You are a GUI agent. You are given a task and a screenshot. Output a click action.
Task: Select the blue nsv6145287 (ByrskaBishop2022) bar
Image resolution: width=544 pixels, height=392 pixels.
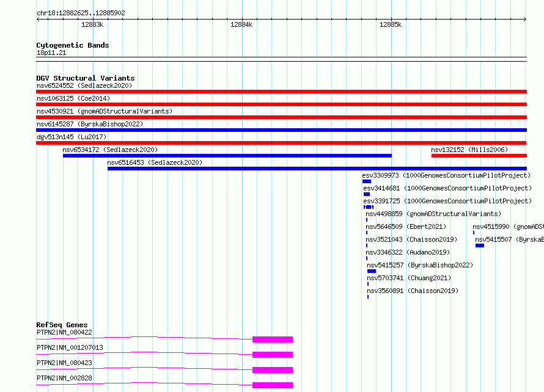pos(281,130)
